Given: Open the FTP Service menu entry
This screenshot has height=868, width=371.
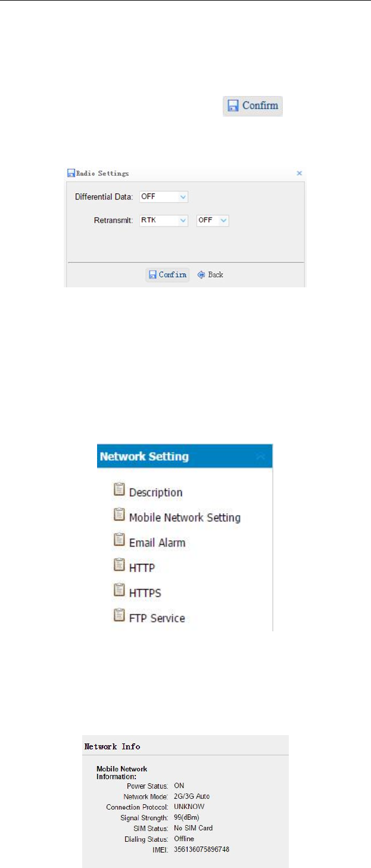Looking at the screenshot, I should [x=157, y=618].
